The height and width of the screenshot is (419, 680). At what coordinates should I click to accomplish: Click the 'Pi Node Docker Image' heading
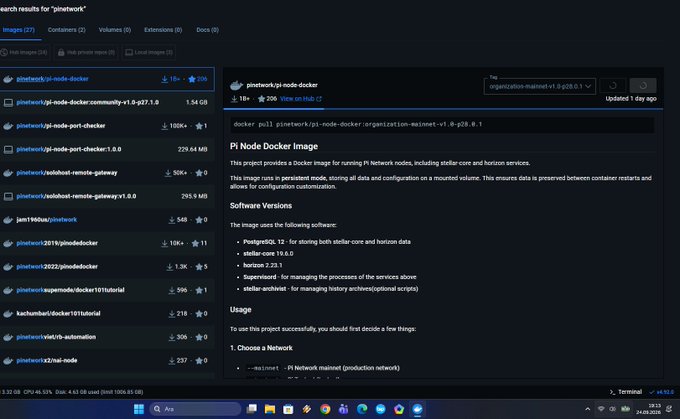[x=274, y=146]
